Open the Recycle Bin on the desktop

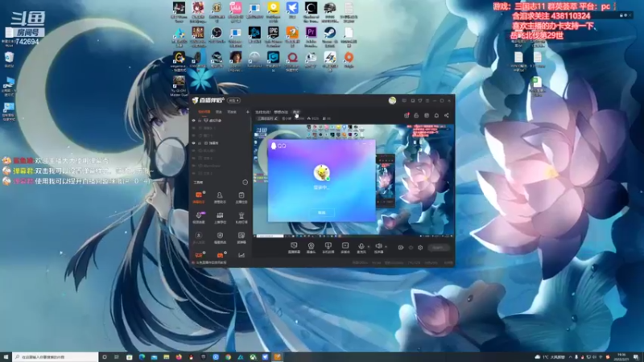pyautogui.click(x=9, y=60)
